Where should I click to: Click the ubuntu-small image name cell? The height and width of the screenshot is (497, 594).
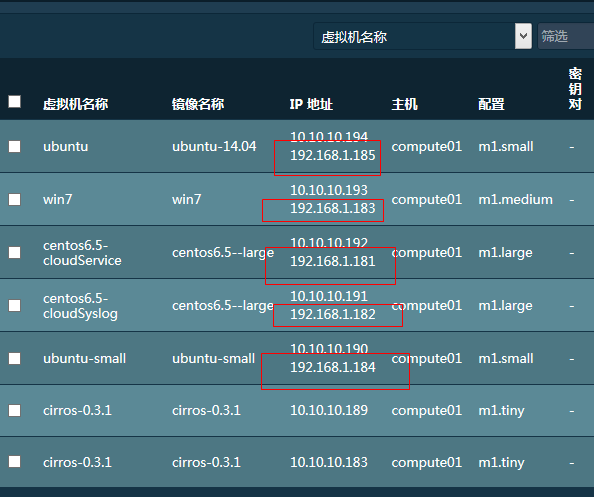point(213,359)
